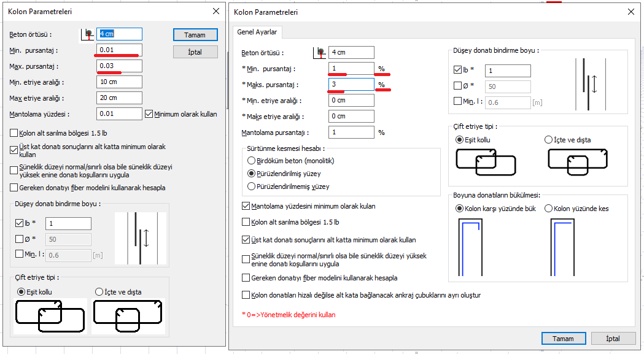Image resolution: width=644 pixels, height=354 pixels.
Task: Click Mantolama yüzdesi field in left dialog
Action: [x=120, y=114]
